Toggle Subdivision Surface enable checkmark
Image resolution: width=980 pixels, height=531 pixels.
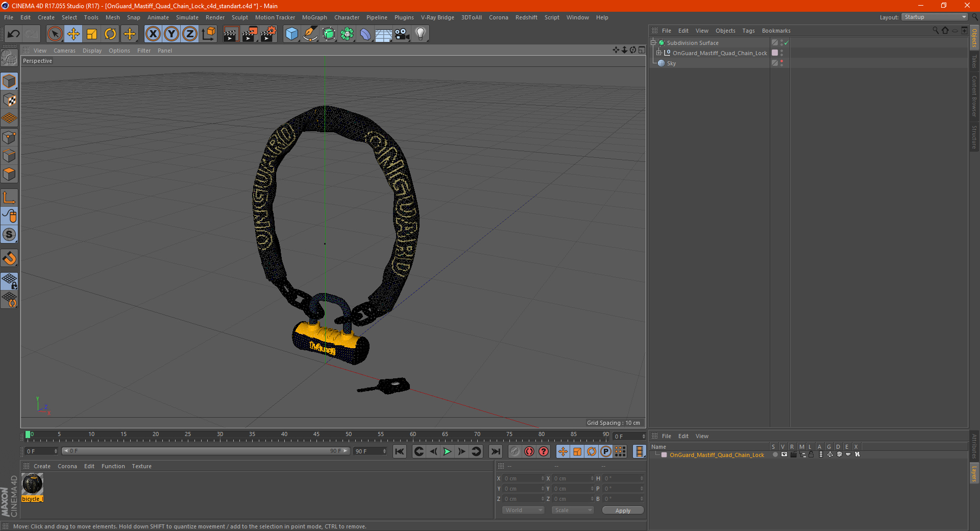pyautogui.click(x=787, y=43)
